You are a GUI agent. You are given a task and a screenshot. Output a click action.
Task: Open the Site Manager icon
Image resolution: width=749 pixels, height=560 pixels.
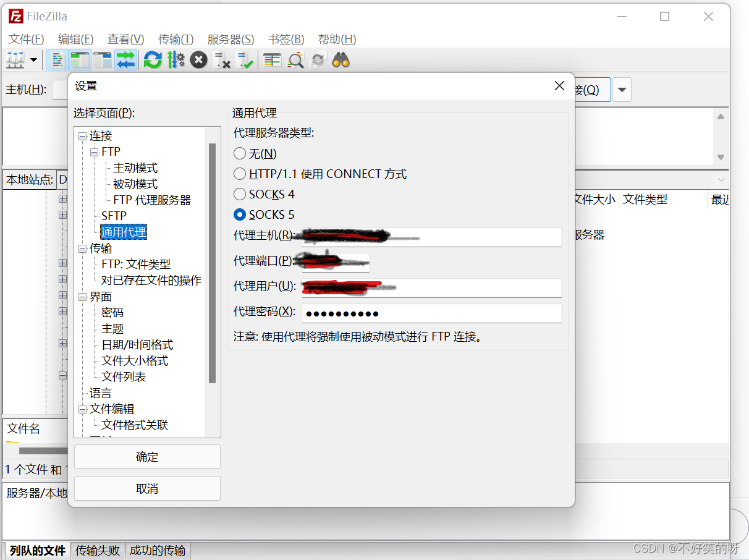[15, 60]
